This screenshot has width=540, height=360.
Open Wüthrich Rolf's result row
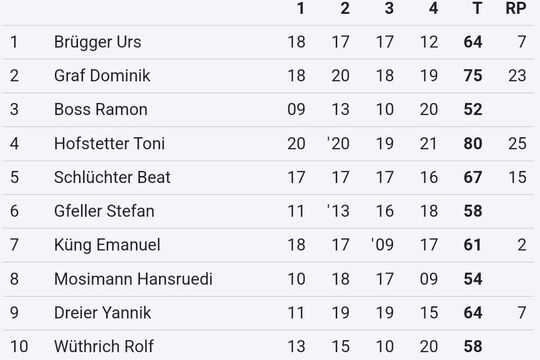coord(268,346)
